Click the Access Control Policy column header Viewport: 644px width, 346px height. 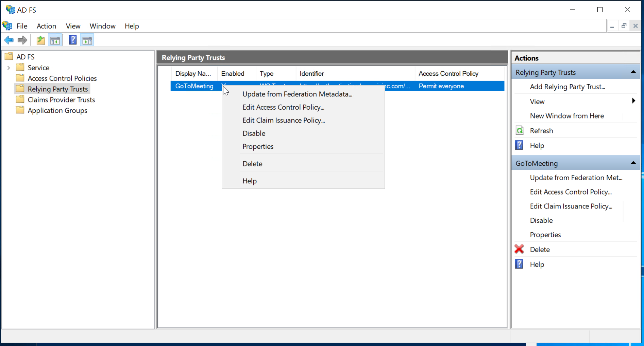448,74
